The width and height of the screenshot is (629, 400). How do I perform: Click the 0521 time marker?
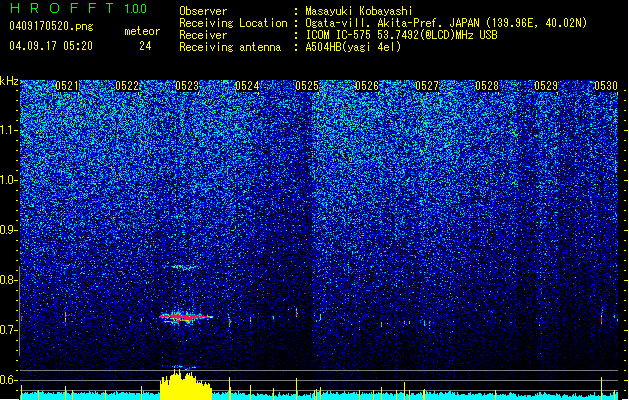coord(67,86)
